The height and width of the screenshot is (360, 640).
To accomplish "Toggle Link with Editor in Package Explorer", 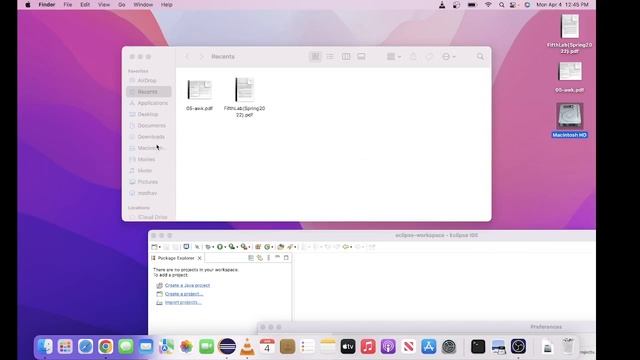I will point(260,258).
